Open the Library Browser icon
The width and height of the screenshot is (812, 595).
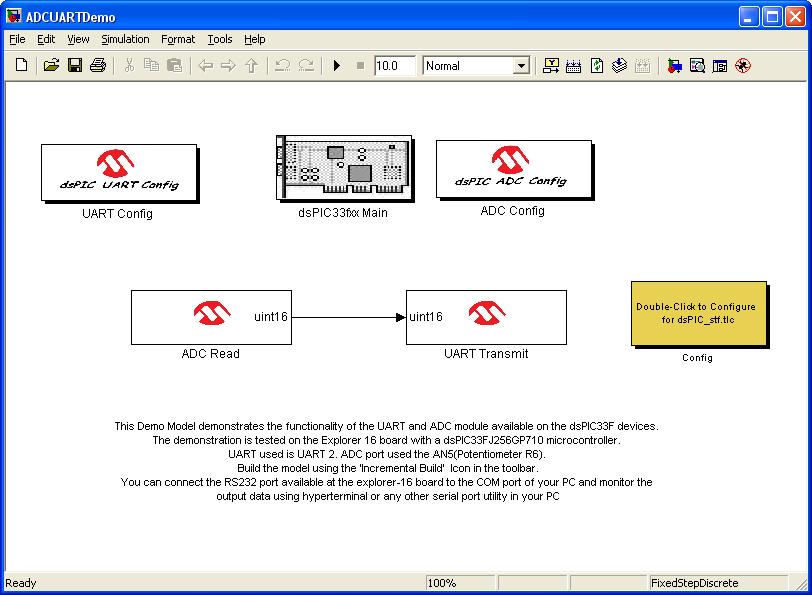click(x=674, y=66)
